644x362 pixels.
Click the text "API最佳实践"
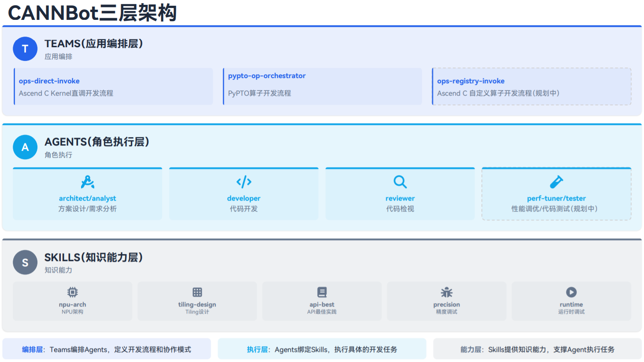click(x=322, y=312)
